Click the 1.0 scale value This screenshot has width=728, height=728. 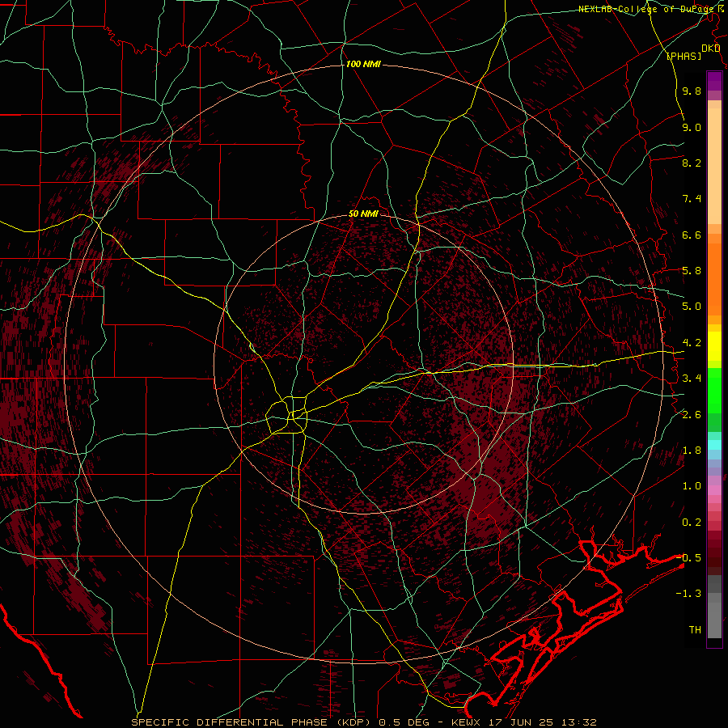click(x=692, y=486)
